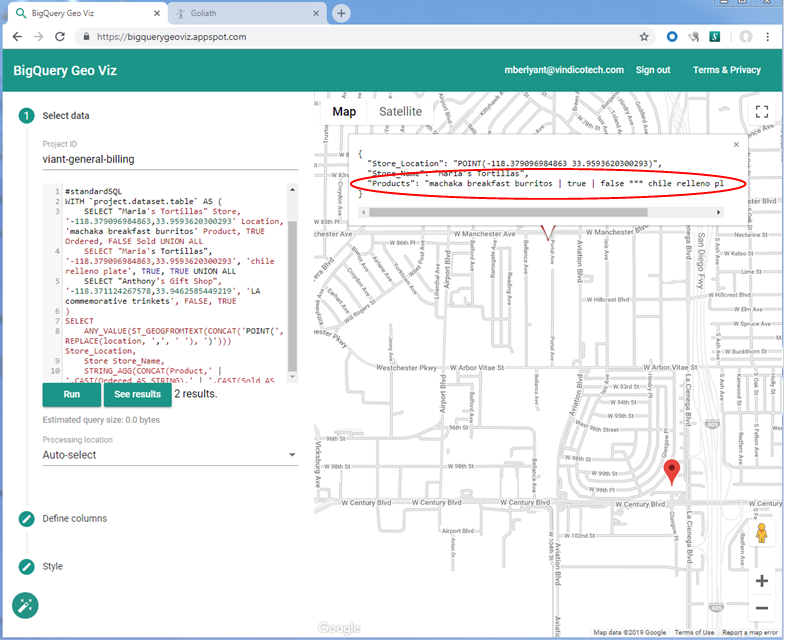Click the See results button
785x641 pixels.
pos(137,394)
